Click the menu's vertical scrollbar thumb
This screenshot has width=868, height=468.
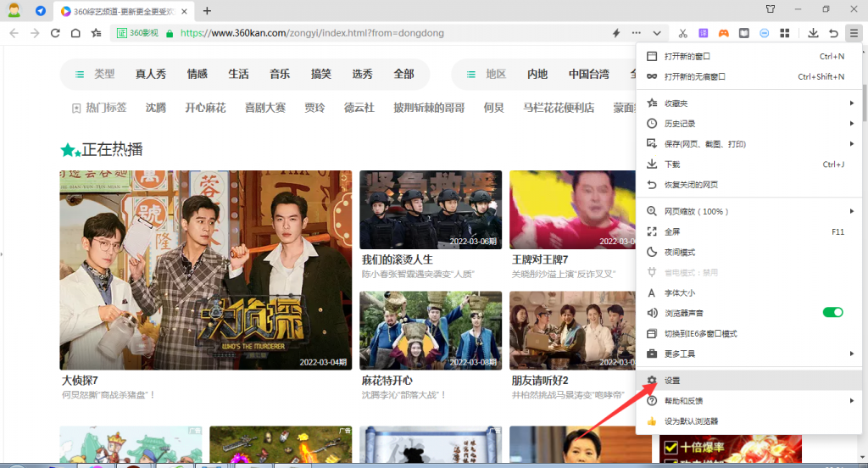865,103
